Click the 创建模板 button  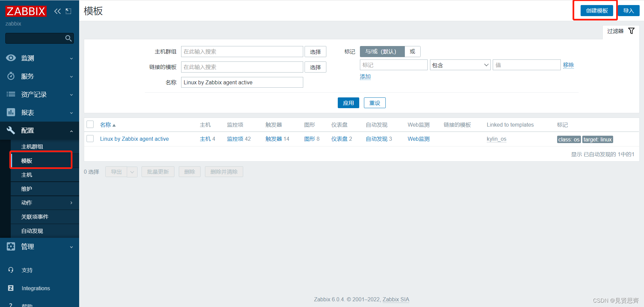597,10
